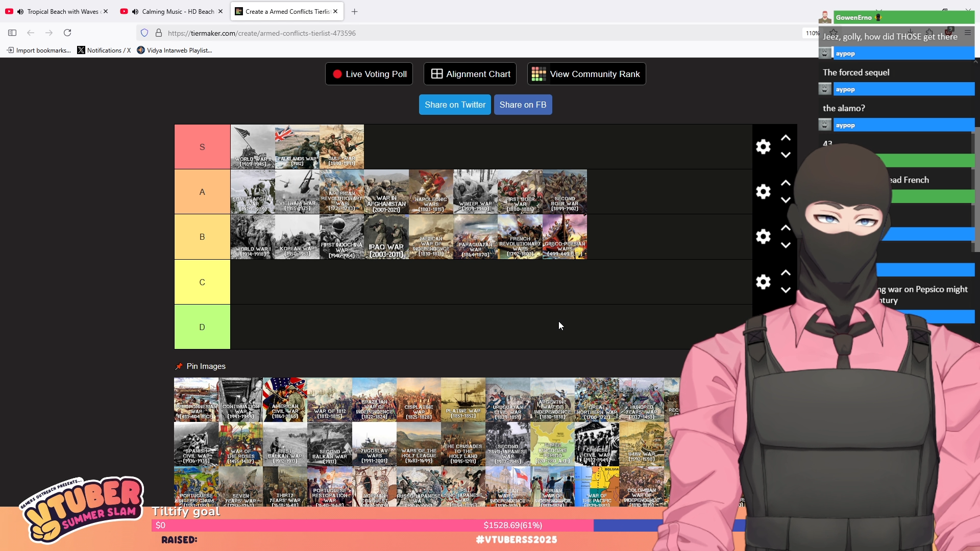Select Greco-Persian Wars image in B tier

point(565,237)
